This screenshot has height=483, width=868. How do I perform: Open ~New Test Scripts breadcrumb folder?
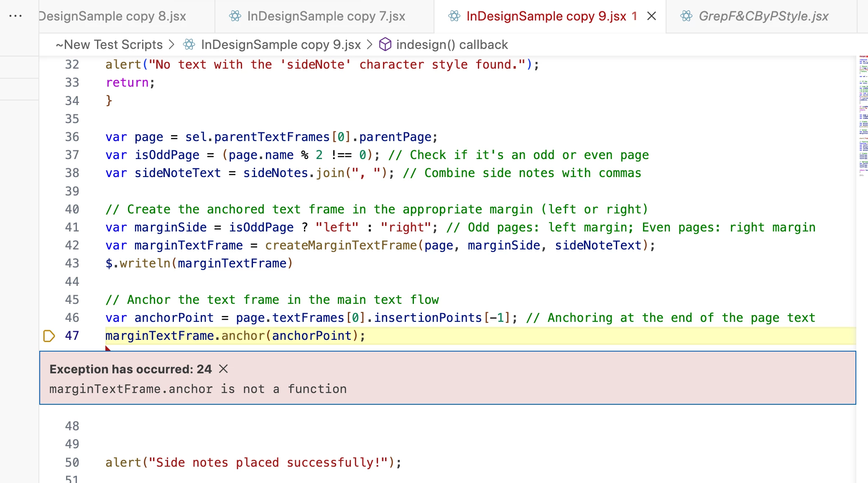pos(109,44)
